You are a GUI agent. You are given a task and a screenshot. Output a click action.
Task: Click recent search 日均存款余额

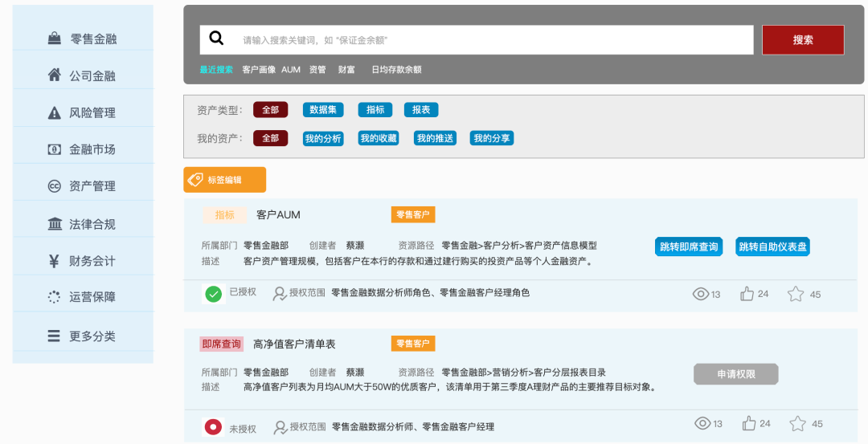pos(396,70)
